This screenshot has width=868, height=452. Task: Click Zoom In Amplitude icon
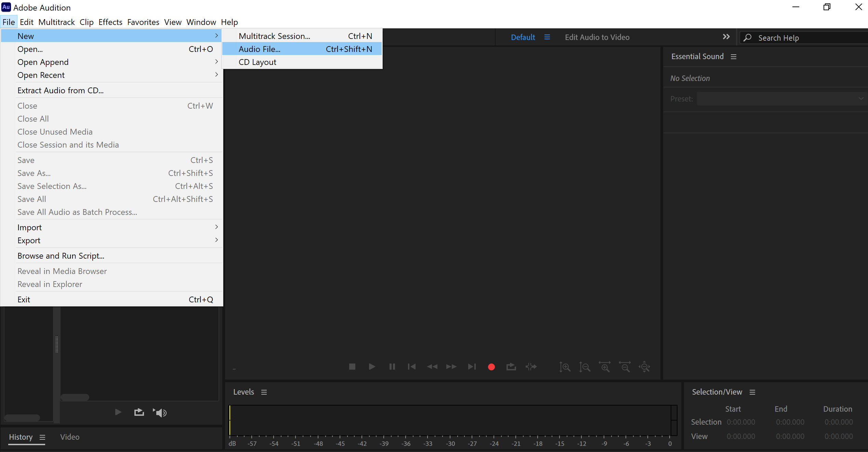pos(565,367)
